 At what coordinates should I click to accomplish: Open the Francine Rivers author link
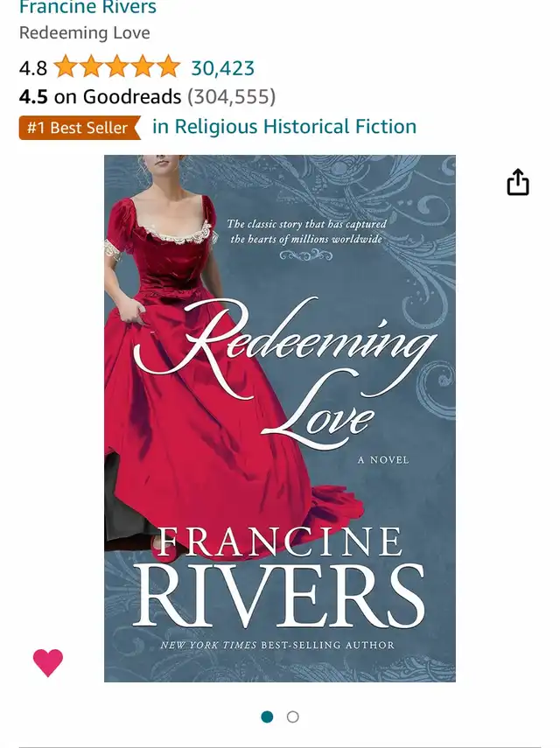[x=87, y=7]
